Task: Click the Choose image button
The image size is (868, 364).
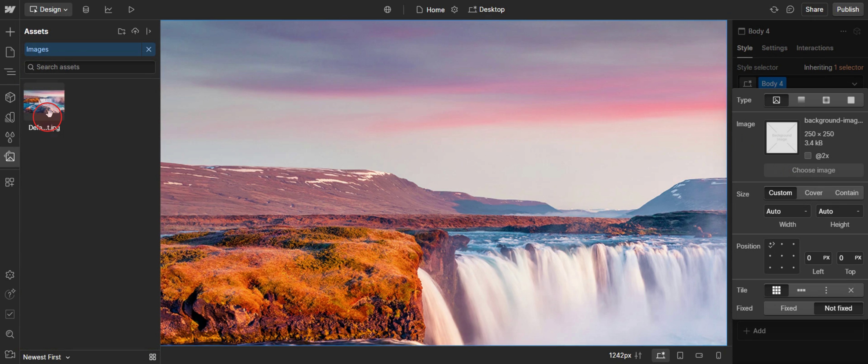Action: pos(813,170)
